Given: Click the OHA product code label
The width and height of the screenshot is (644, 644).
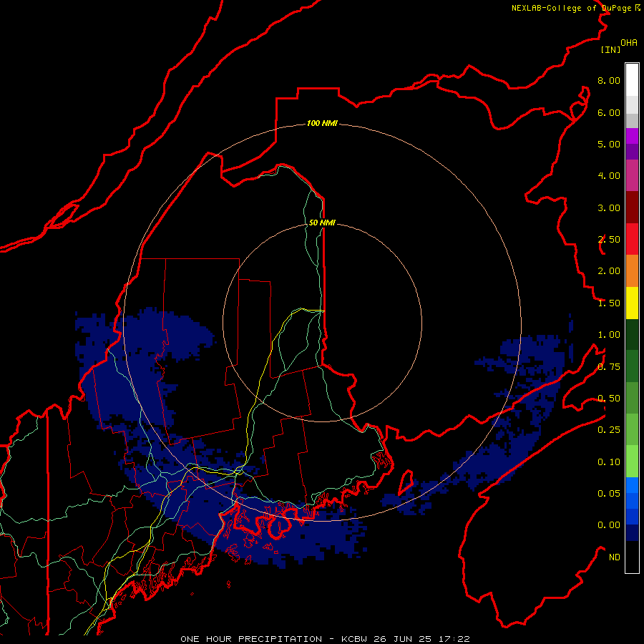Looking at the screenshot, I should [x=629, y=43].
